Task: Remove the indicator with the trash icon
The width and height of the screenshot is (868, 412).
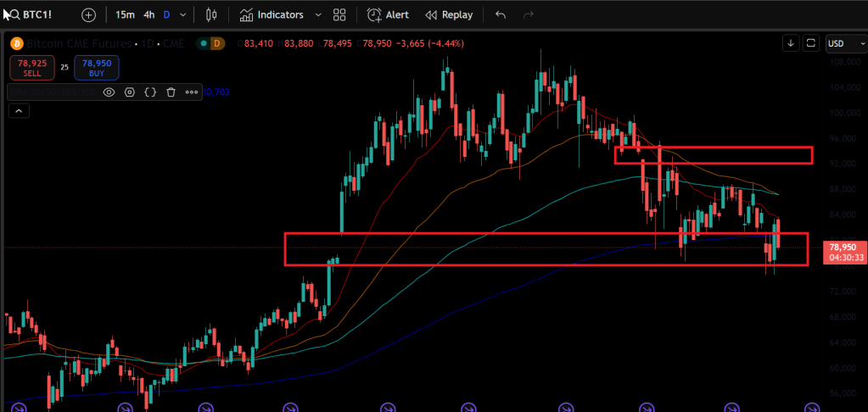Action: [171, 92]
